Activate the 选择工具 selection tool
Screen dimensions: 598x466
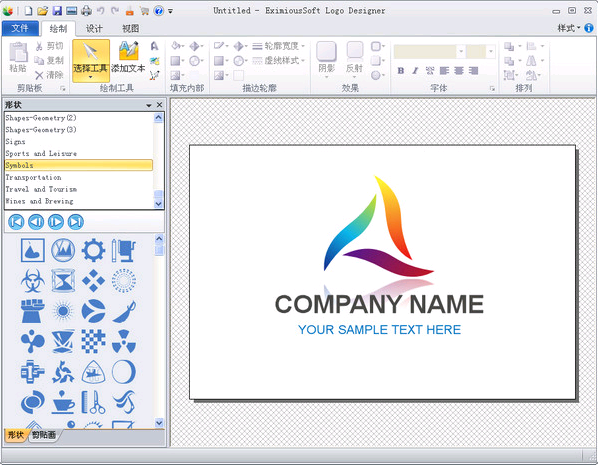91,60
